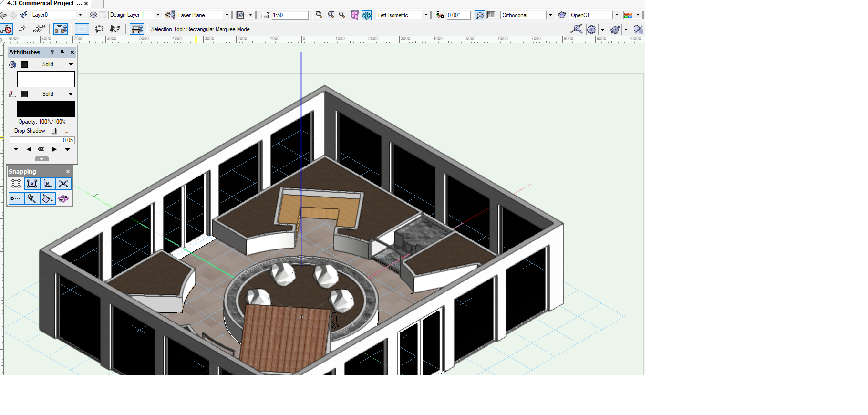
Task: Toggle Snap to Grid in Snapping palette
Action: click(x=16, y=184)
